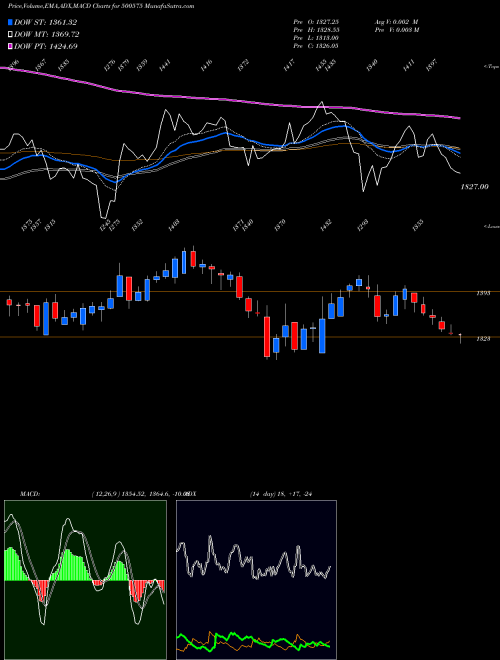
Task: Click the 1327.00 last price label
Action: point(474,186)
